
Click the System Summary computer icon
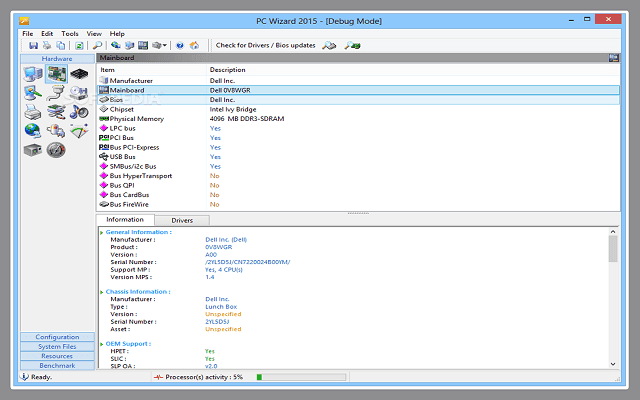click(32, 74)
